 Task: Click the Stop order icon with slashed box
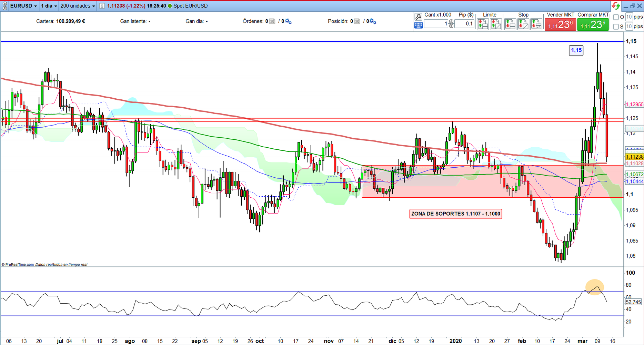click(523, 24)
